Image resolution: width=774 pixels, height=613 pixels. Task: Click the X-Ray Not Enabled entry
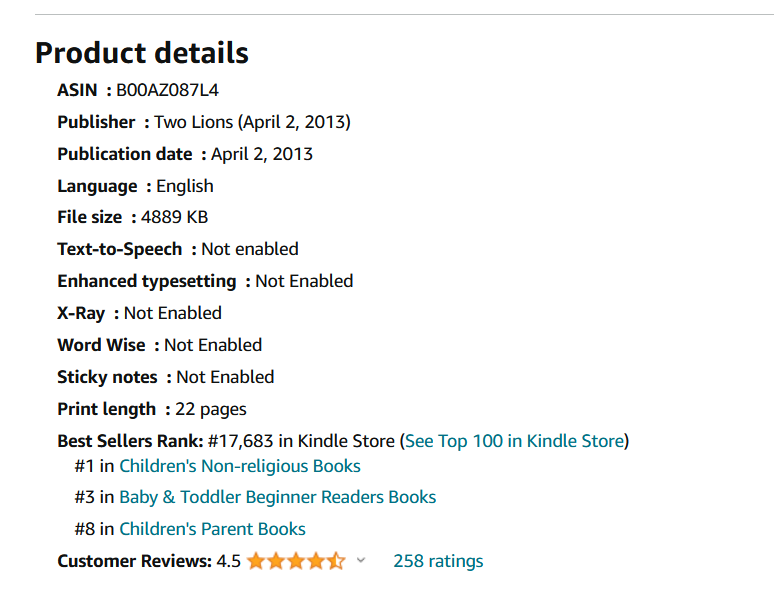click(x=140, y=313)
